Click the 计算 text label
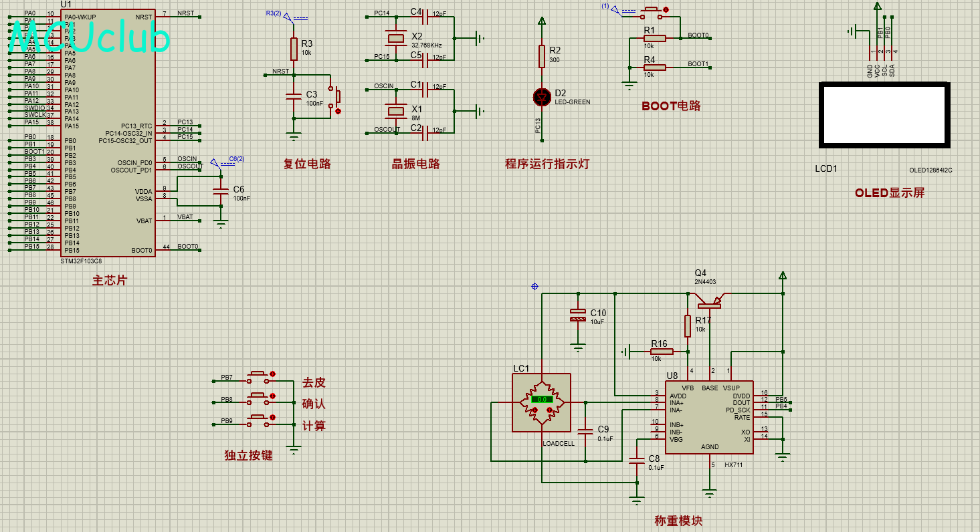 tap(314, 426)
